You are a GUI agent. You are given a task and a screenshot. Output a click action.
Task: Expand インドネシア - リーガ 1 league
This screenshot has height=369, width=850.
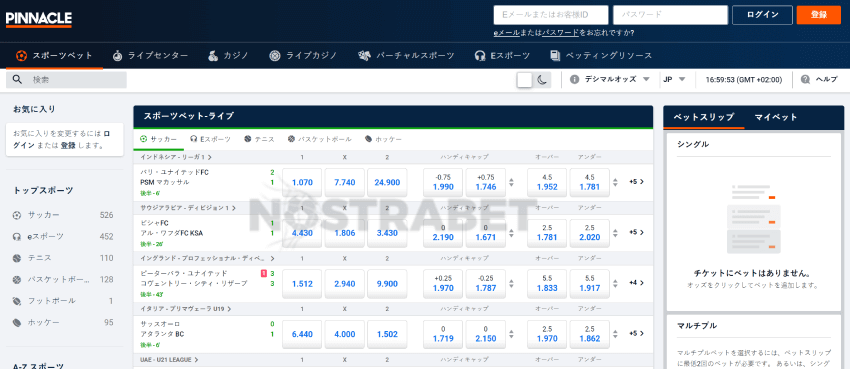pos(176,157)
